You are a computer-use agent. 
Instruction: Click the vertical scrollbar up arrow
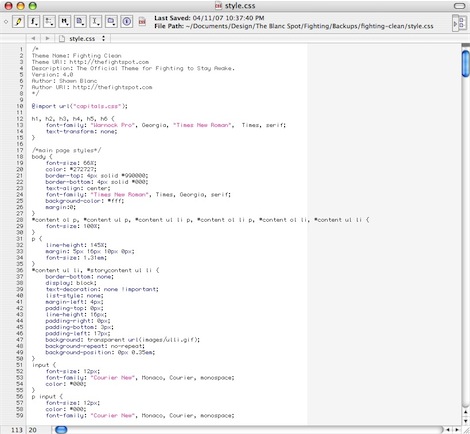465,412
